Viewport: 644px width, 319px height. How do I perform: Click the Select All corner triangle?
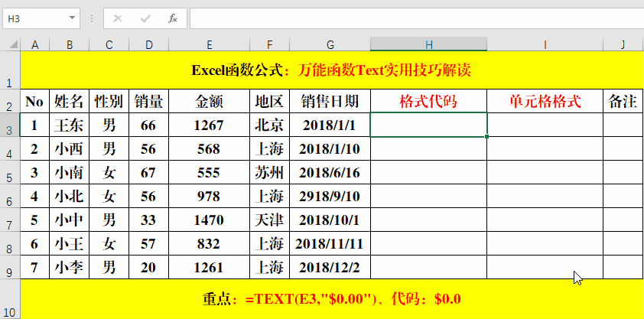coord(13,44)
